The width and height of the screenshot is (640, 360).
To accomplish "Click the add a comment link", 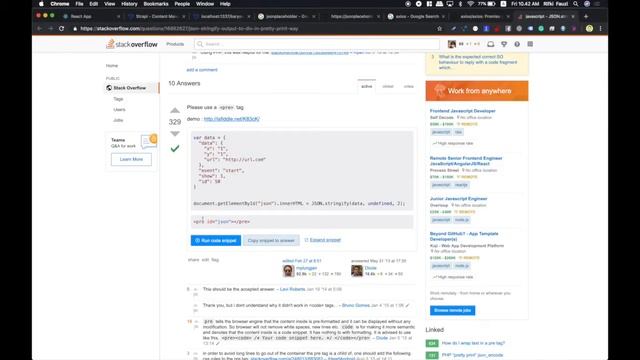I will (202, 70).
